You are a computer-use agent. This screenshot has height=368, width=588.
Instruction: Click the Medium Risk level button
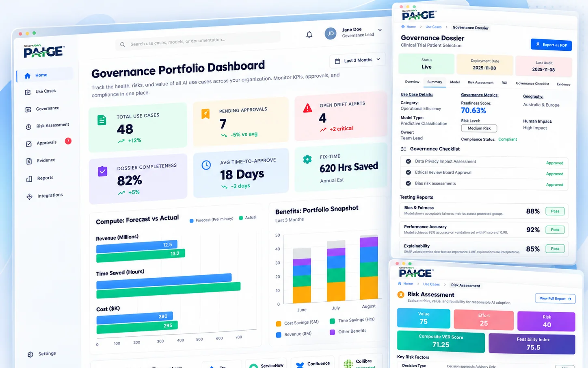[x=479, y=128]
